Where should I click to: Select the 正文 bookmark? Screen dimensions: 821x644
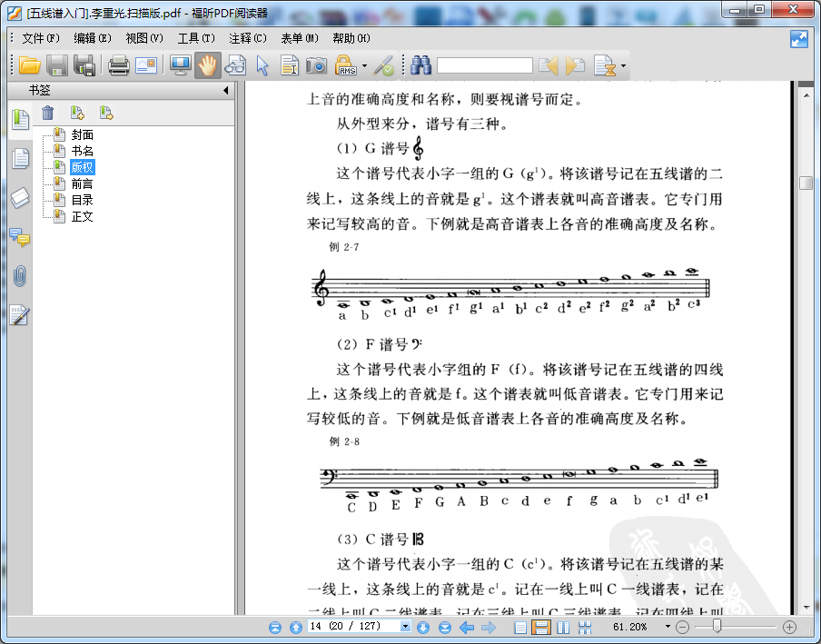[83, 217]
